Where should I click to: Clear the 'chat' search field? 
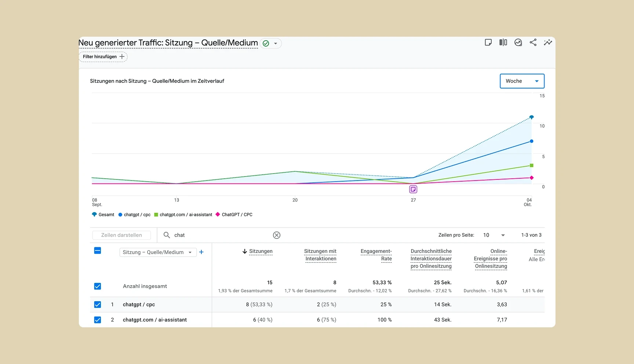(277, 235)
